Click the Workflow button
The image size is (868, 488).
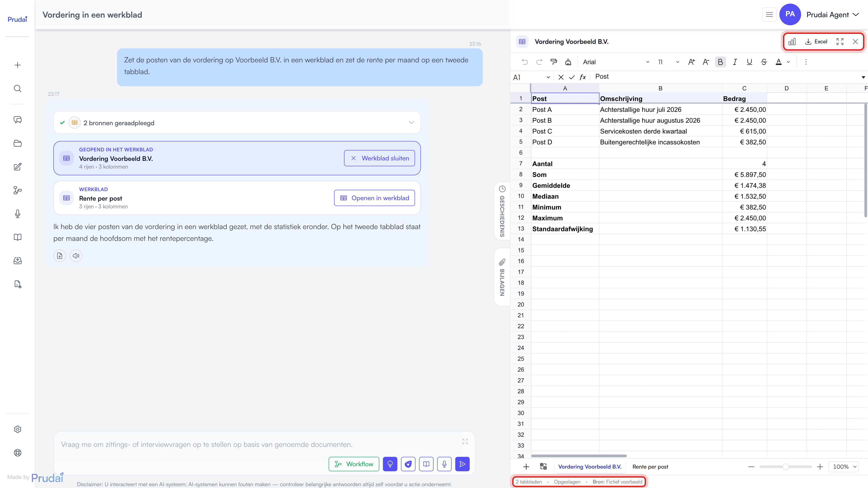click(x=354, y=464)
